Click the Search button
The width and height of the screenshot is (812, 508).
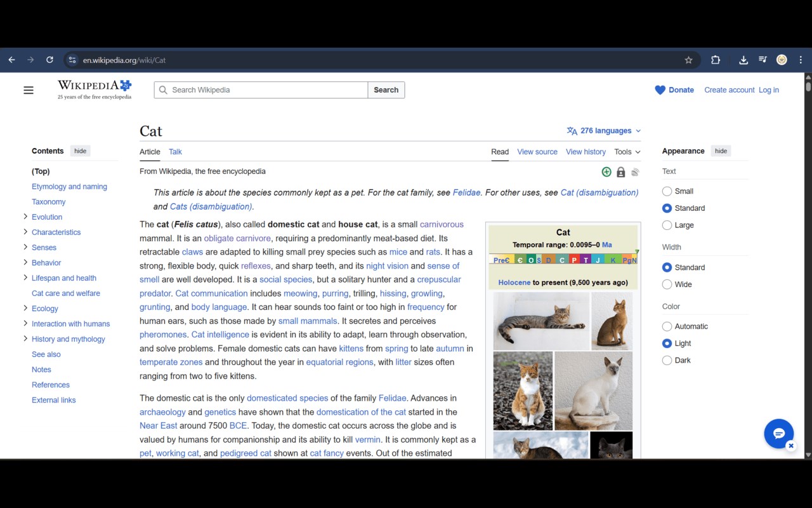pyautogui.click(x=386, y=90)
